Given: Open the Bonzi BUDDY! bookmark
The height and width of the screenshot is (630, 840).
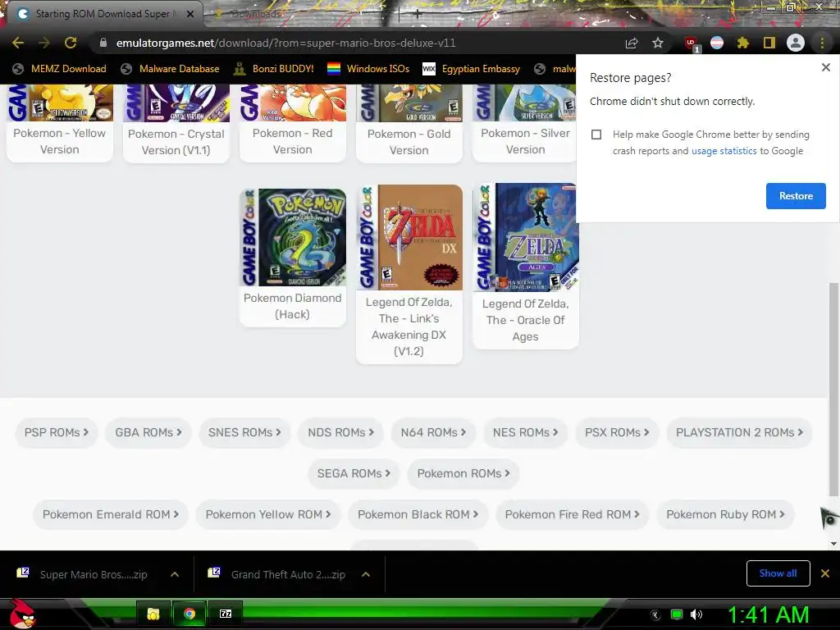Looking at the screenshot, I should [x=274, y=69].
